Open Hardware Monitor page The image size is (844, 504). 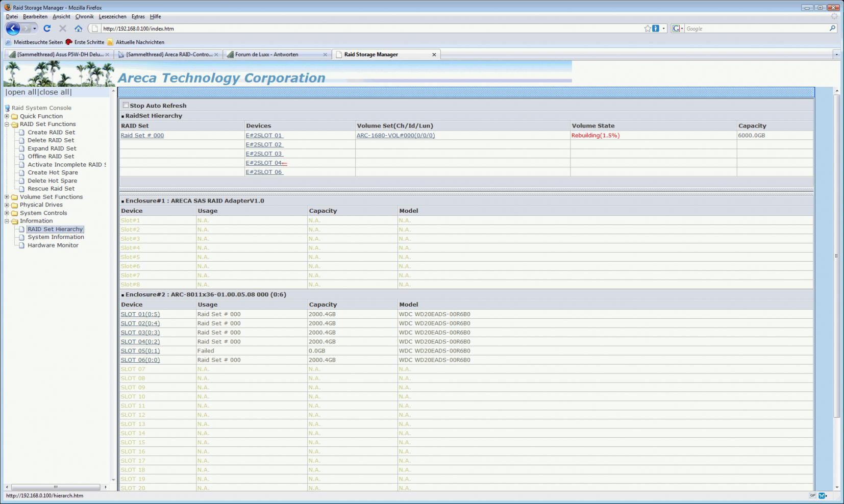tap(53, 245)
